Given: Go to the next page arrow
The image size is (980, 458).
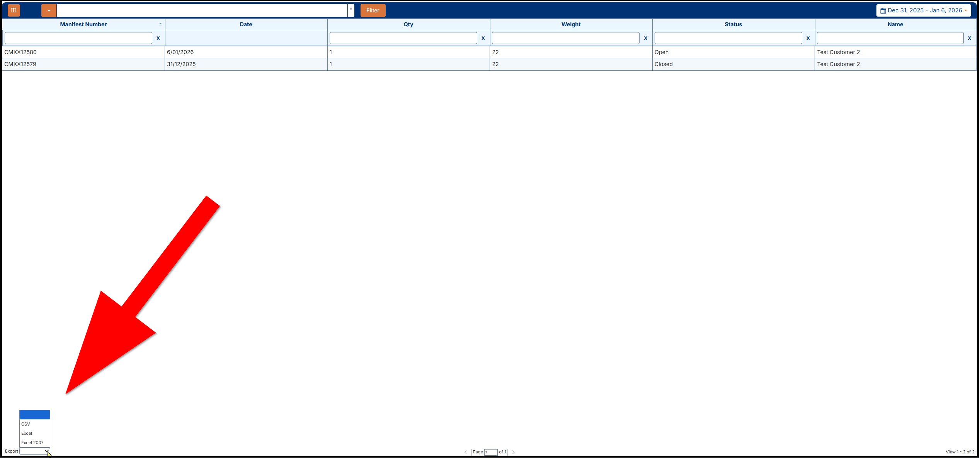Looking at the screenshot, I should coord(513,452).
